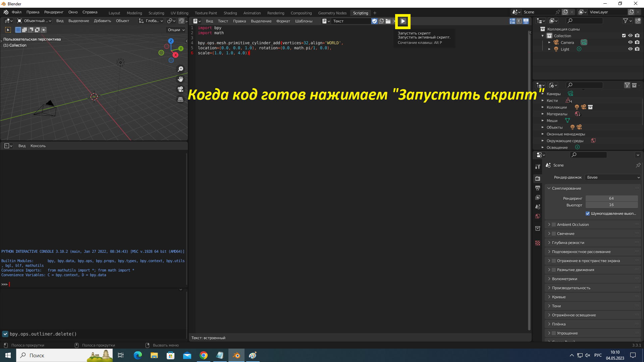Open the Опции dropdown in viewport

176,30
